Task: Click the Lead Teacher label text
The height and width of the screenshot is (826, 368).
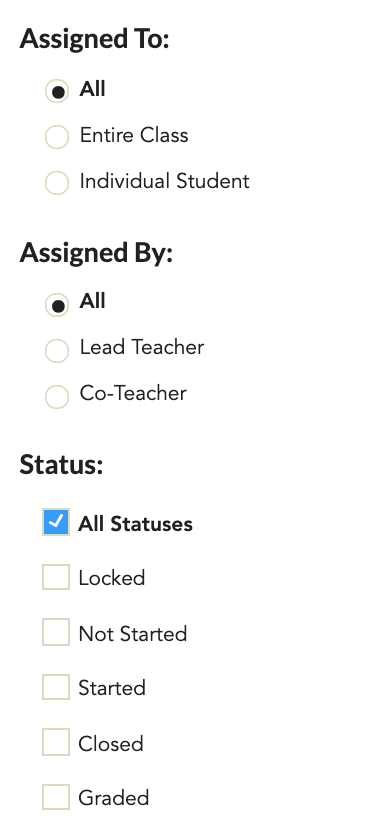Action: [x=142, y=347]
